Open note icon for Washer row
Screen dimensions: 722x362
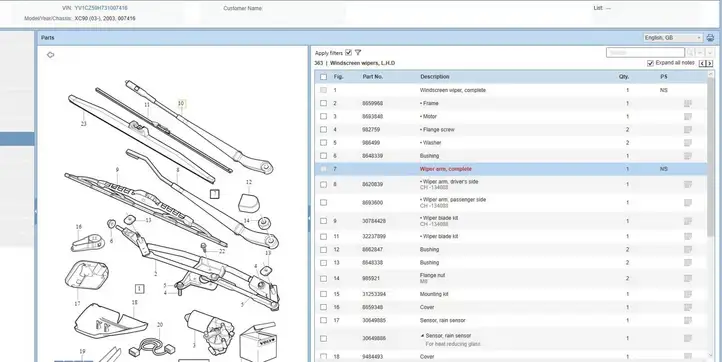pos(688,143)
